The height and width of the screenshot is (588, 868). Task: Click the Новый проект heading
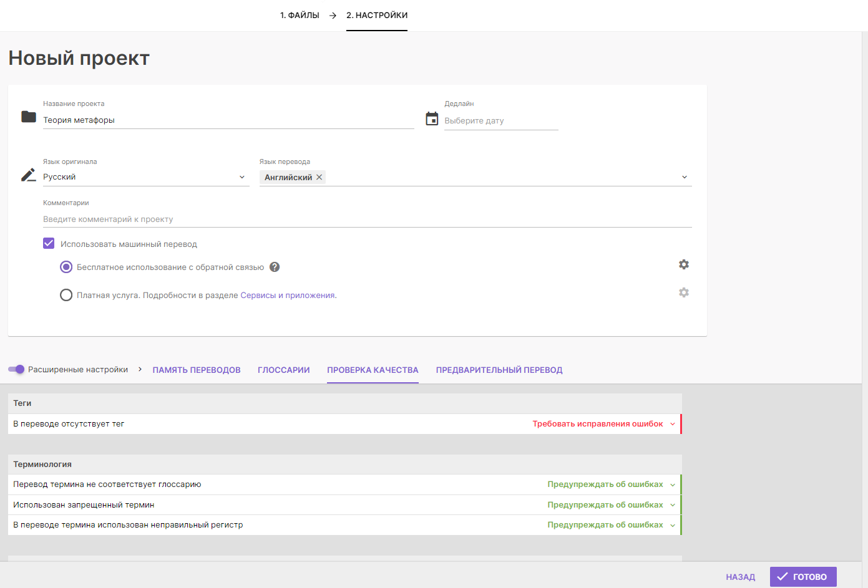click(x=79, y=58)
